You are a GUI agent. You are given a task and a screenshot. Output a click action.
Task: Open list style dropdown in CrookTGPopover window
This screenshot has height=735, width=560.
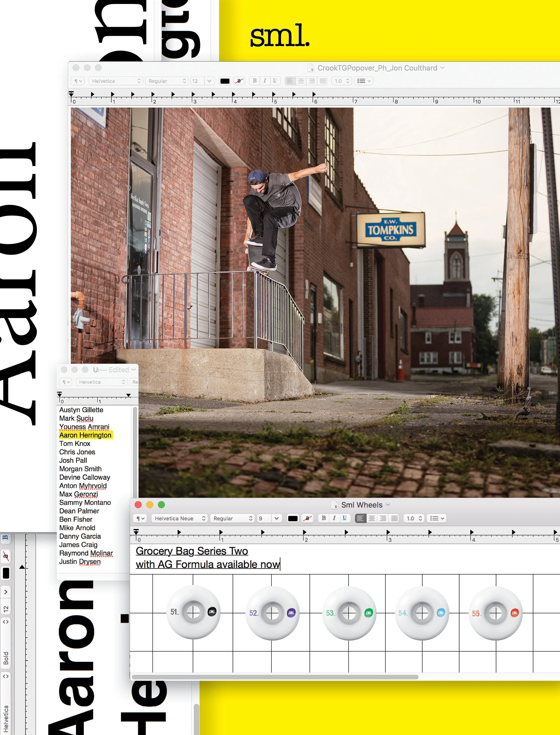coord(364,81)
